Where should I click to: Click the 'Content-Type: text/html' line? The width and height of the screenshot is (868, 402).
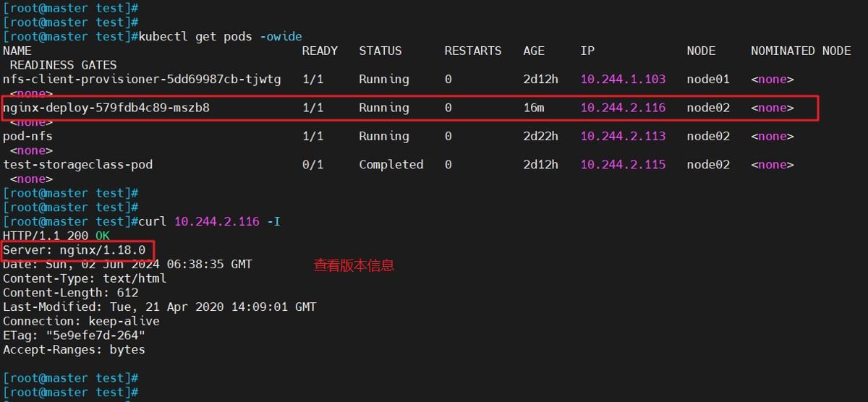point(85,278)
